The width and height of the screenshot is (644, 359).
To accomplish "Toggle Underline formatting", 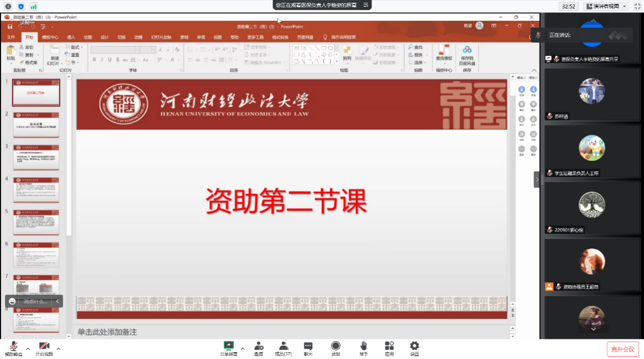I will pyautogui.click(x=109, y=60).
